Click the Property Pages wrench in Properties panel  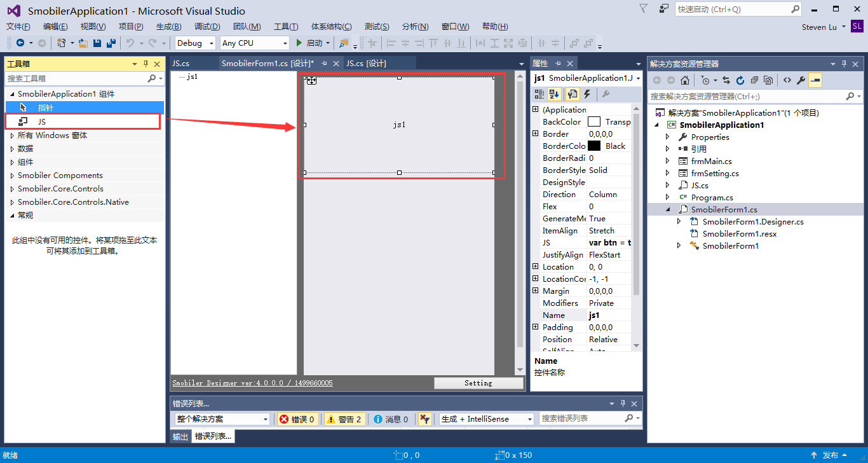pyautogui.click(x=606, y=94)
